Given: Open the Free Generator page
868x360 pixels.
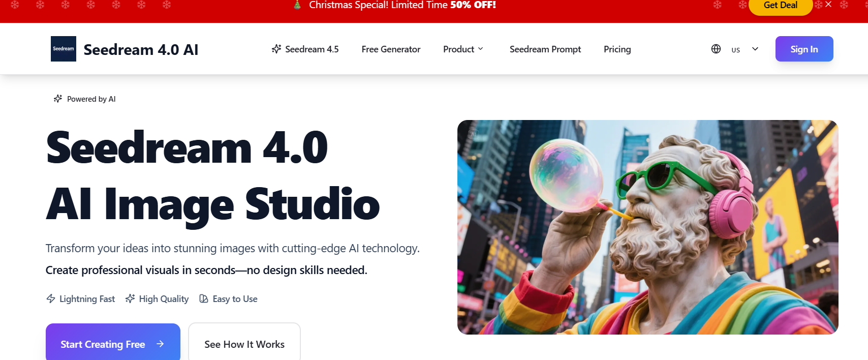Looking at the screenshot, I should 391,49.
